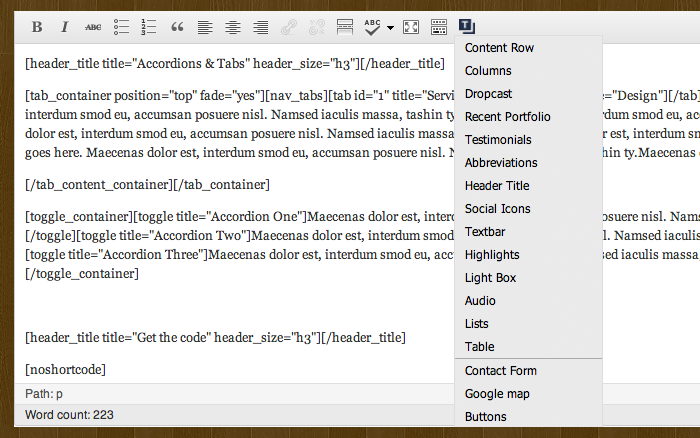Toggle strikethrough text formatting
This screenshot has width=700, height=438.
pos(93,27)
